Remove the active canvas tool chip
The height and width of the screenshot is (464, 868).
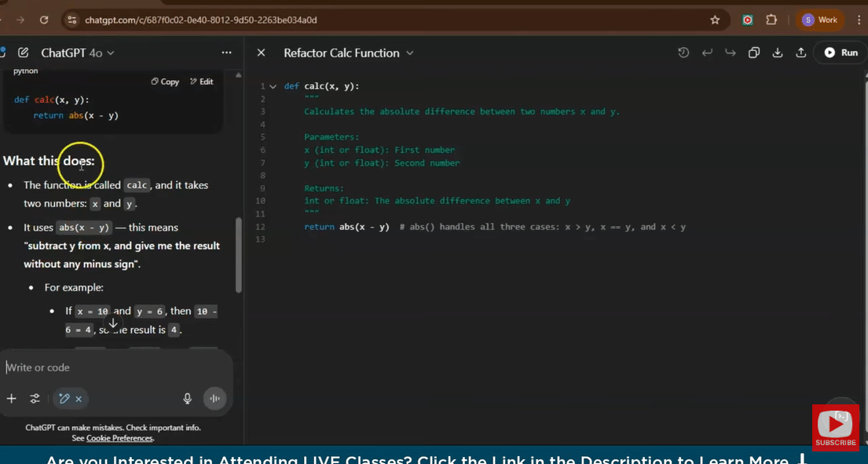click(x=79, y=399)
